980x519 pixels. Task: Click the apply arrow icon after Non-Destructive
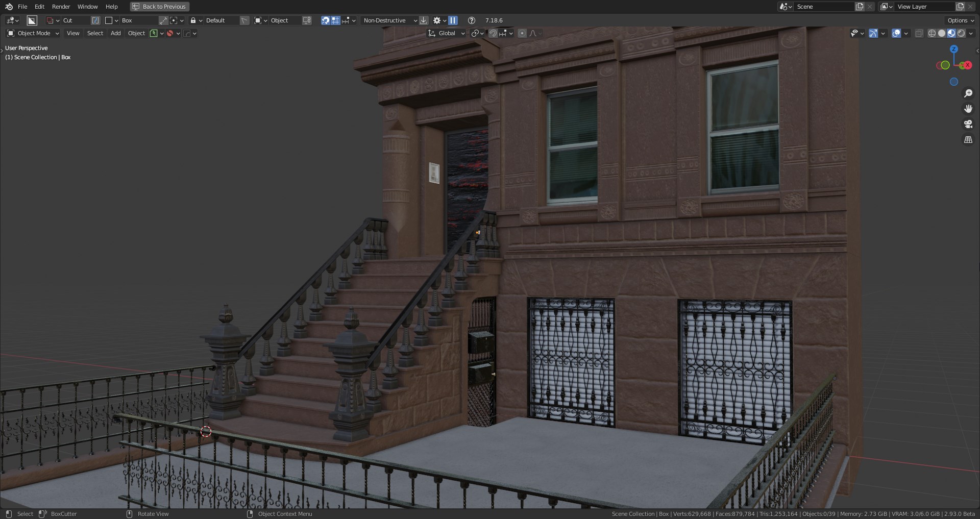424,20
